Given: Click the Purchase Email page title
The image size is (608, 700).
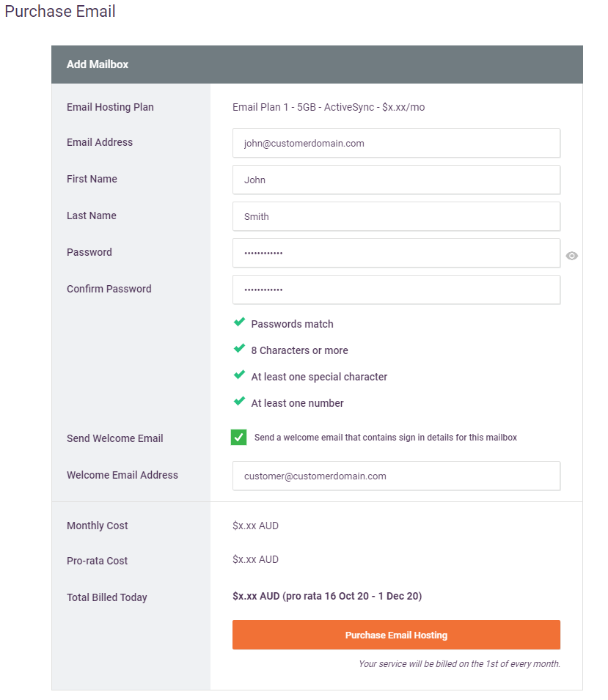Looking at the screenshot, I should (60, 12).
